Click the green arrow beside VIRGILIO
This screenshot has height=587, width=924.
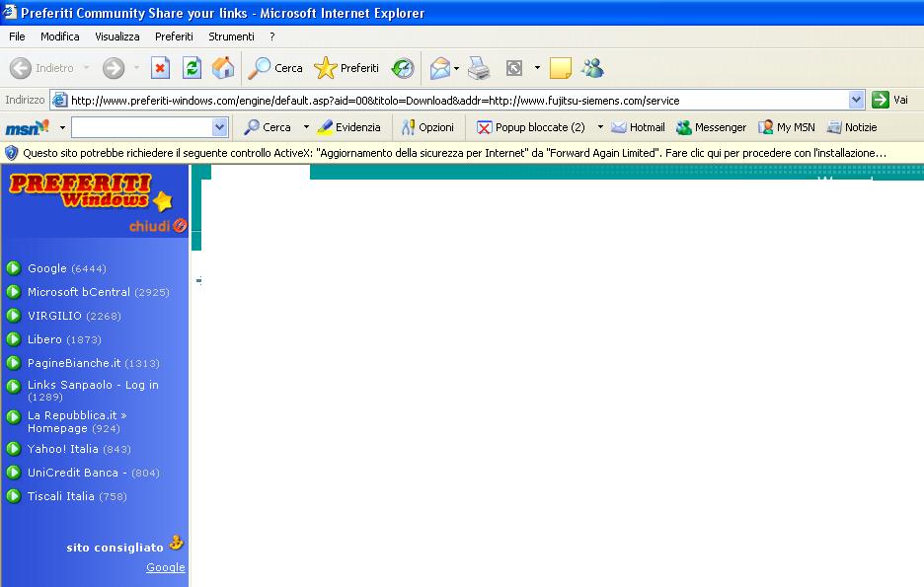(14, 316)
